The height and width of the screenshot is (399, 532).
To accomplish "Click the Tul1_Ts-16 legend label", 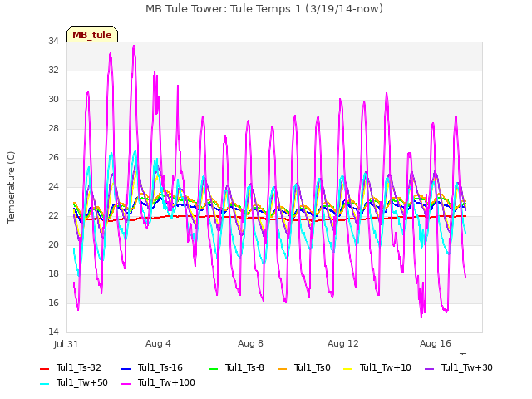I will [x=160, y=367].
